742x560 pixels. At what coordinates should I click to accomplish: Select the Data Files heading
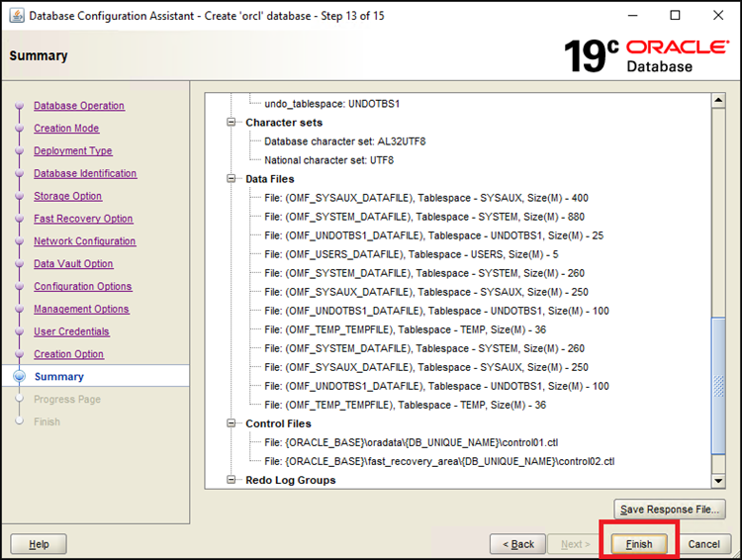click(270, 179)
